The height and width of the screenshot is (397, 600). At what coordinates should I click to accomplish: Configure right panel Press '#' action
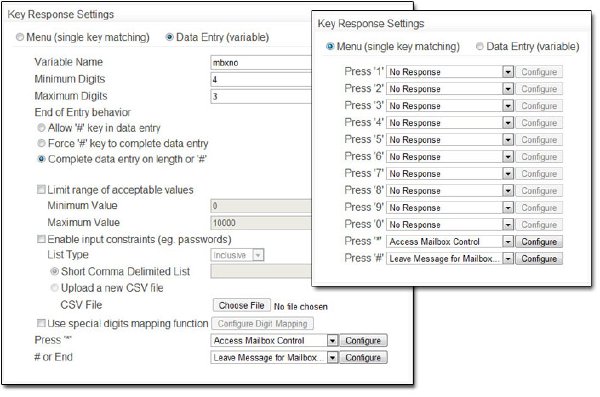pos(539,258)
